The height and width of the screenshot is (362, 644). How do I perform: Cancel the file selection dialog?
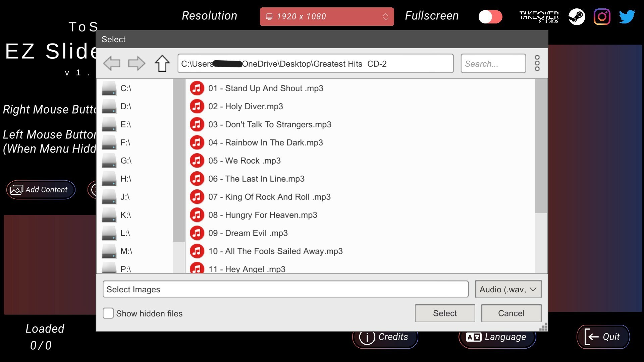point(511,313)
